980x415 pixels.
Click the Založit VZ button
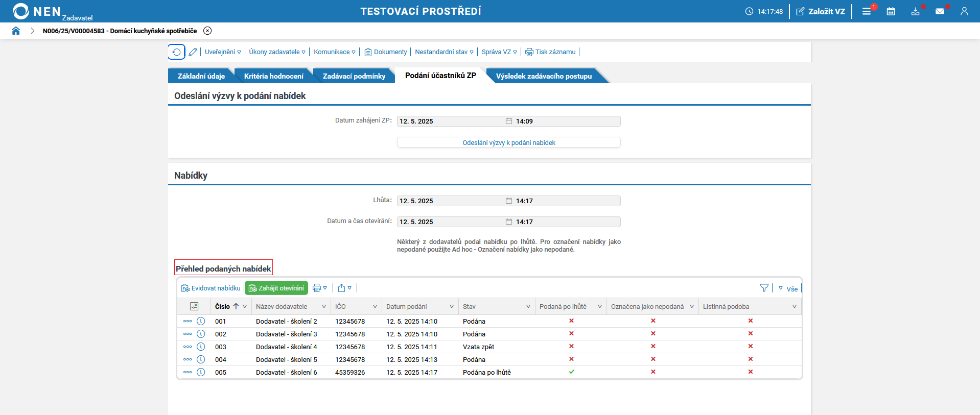821,11
